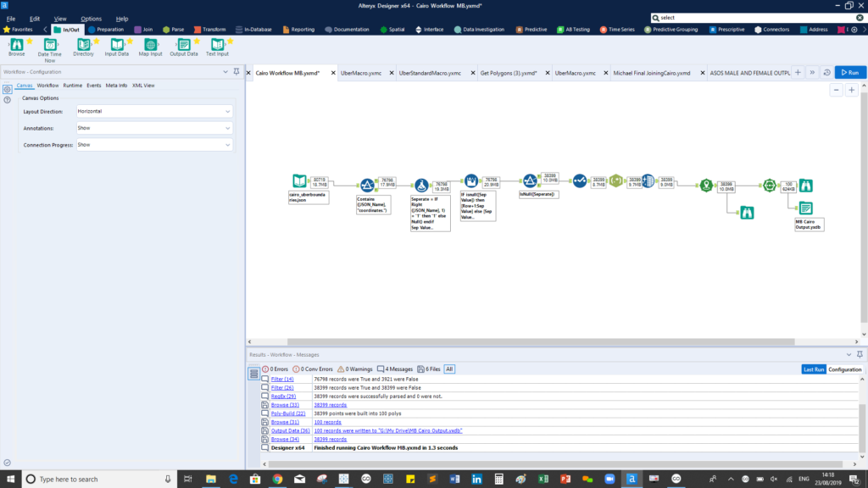Select the Output Data tool icon
The height and width of the screenshot is (488, 868).
click(x=183, y=44)
